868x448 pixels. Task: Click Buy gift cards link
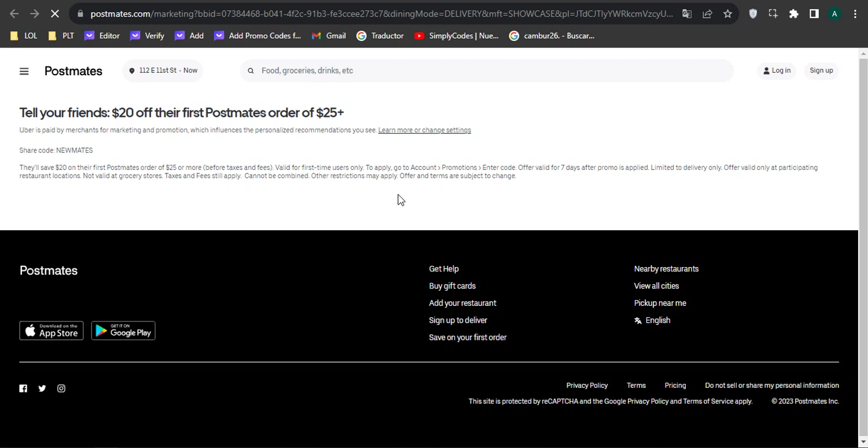pyautogui.click(x=452, y=286)
